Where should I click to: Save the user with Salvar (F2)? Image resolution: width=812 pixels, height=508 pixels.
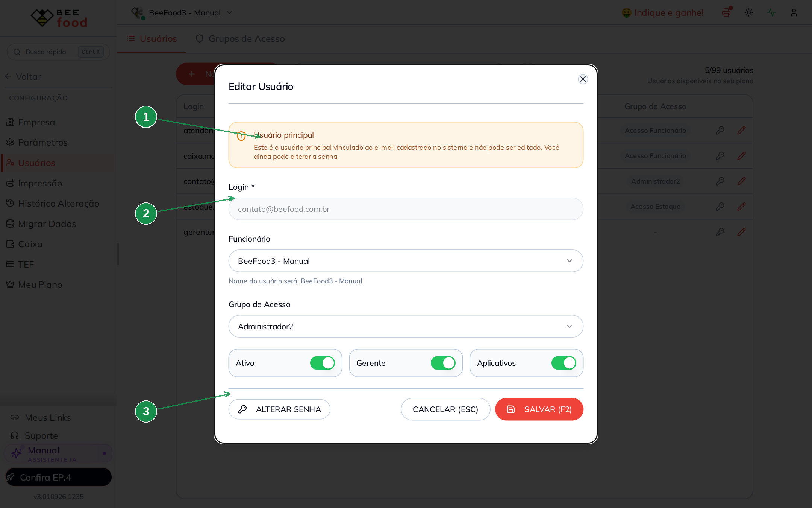pos(539,409)
